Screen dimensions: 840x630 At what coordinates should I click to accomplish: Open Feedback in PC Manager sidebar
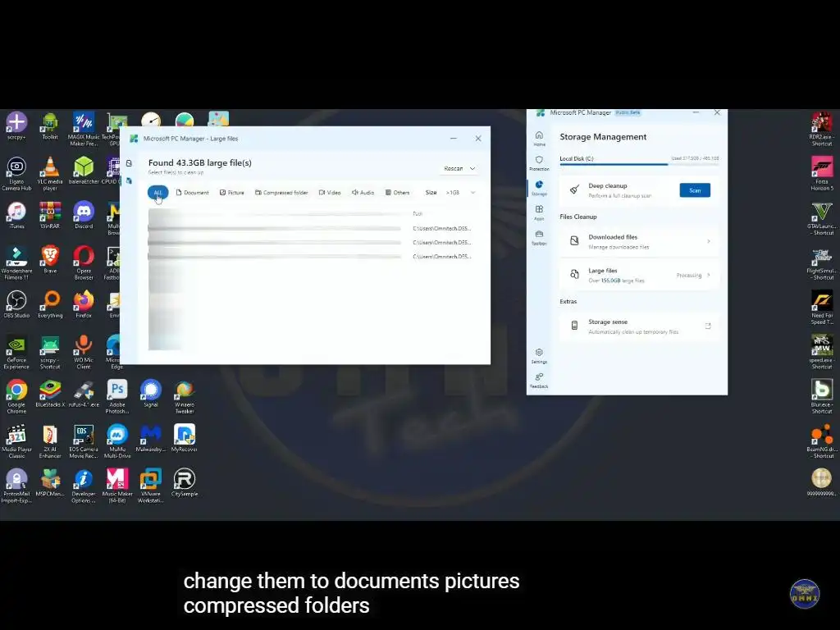click(539, 381)
